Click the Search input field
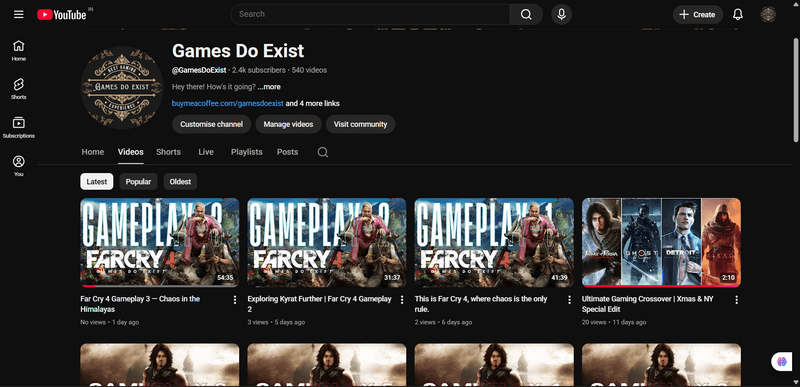This screenshot has height=387, width=800. pos(370,14)
